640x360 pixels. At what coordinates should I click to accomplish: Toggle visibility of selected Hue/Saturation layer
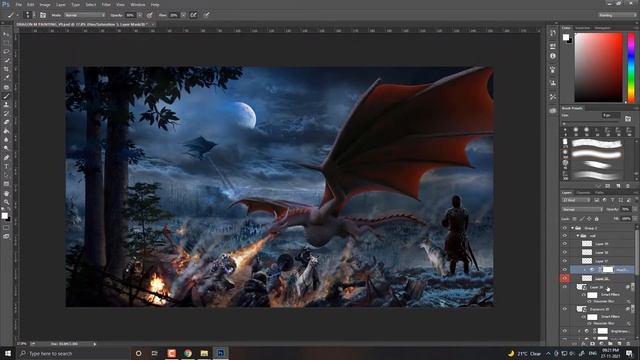pyautogui.click(x=565, y=270)
